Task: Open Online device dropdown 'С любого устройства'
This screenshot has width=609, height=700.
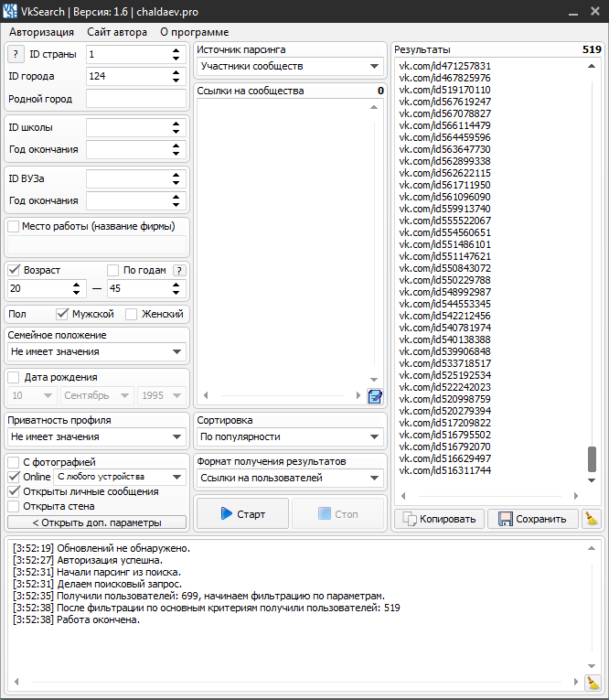Action: pos(120,477)
